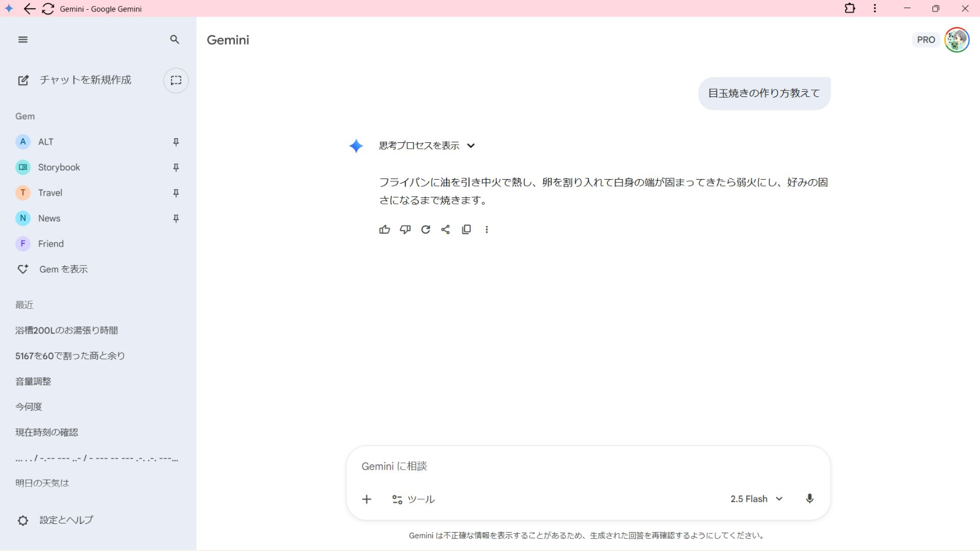
Task: Click the thumbs up icon on response
Action: coord(385,230)
